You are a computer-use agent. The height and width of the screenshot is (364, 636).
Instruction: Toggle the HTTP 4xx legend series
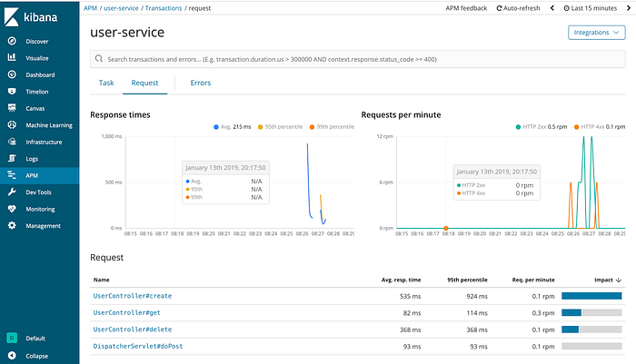click(x=600, y=127)
